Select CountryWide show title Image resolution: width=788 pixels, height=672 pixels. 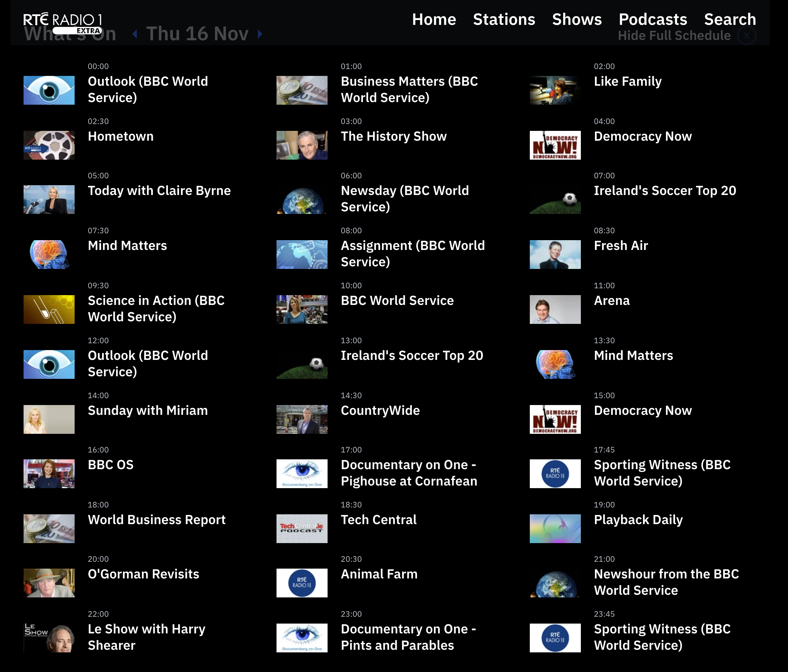click(x=380, y=411)
